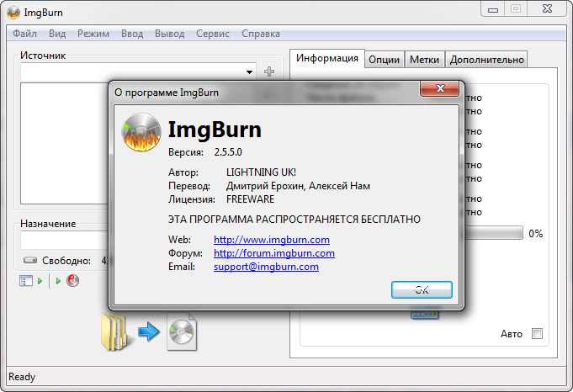Open the Справка menu

[x=261, y=34]
